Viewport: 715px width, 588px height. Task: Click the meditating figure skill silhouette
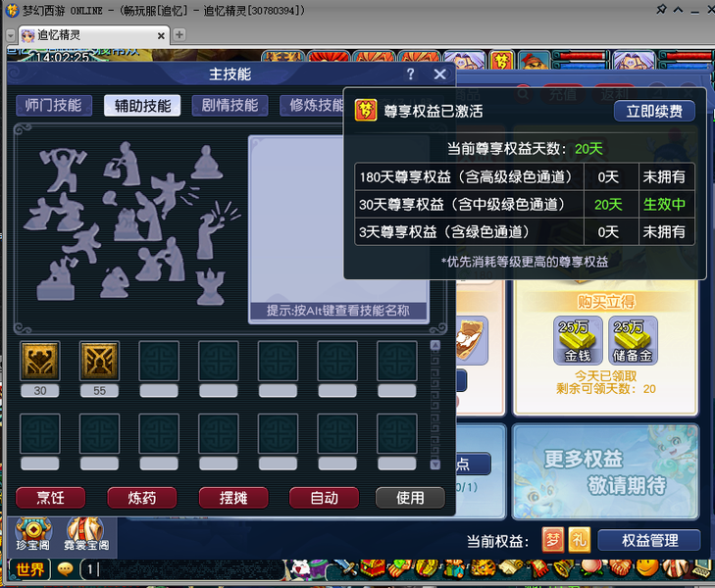click(207, 162)
